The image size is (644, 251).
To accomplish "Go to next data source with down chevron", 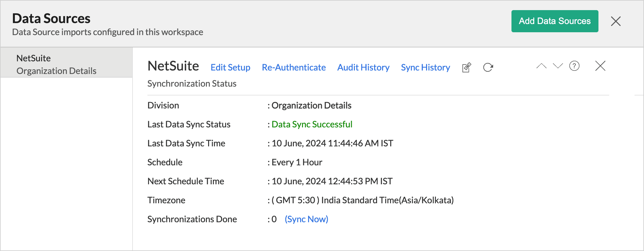I will click(558, 66).
